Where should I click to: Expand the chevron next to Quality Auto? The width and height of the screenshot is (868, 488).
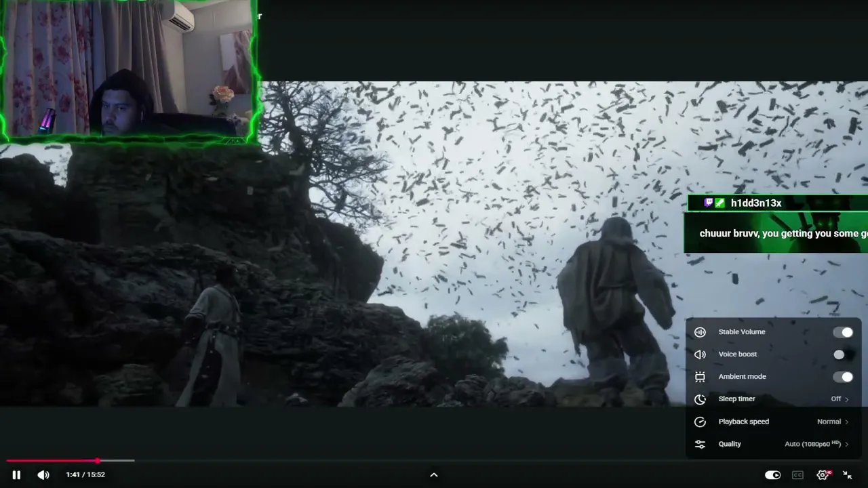click(847, 444)
